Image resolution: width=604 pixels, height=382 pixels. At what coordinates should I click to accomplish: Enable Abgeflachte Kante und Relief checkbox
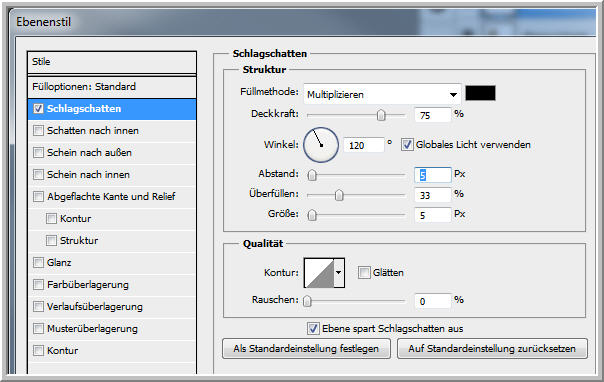pyautogui.click(x=38, y=196)
